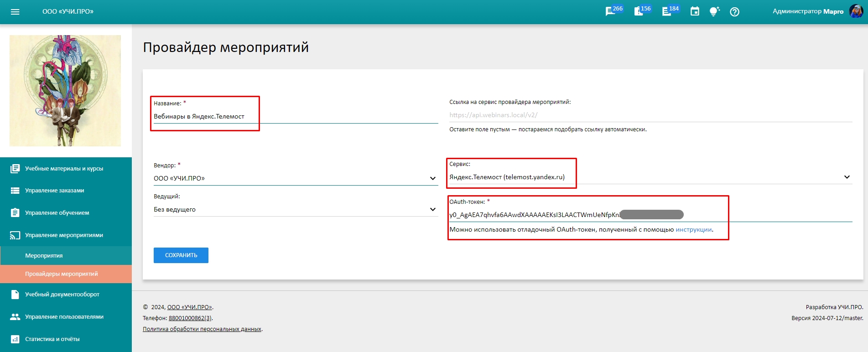Click the Провайдер мероприятий heading

point(226,47)
